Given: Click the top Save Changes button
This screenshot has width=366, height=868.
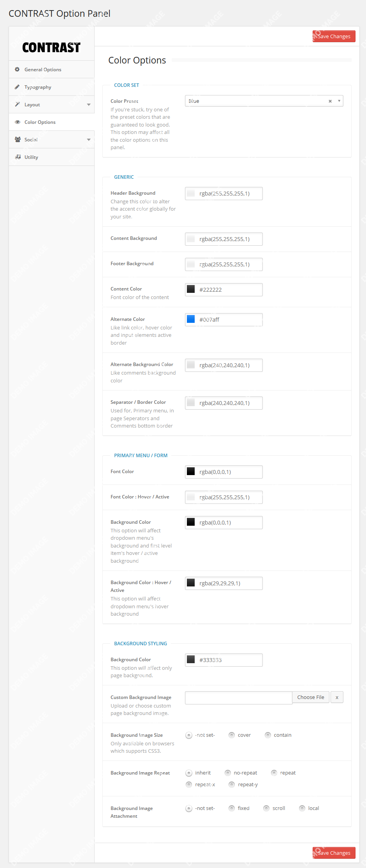Looking at the screenshot, I should coord(334,36).
